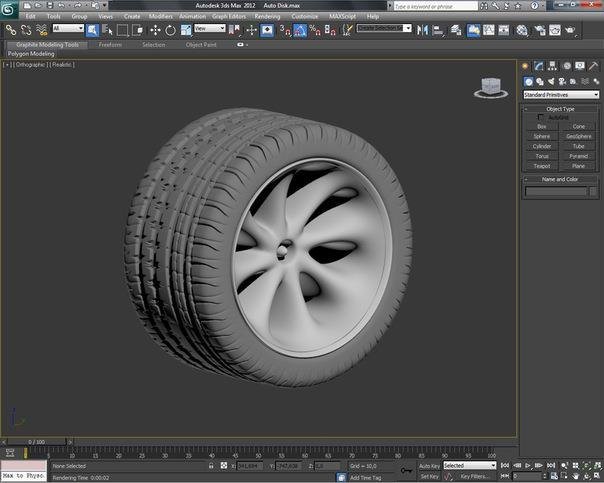Toggle Set Key mode

pos(429,477)
